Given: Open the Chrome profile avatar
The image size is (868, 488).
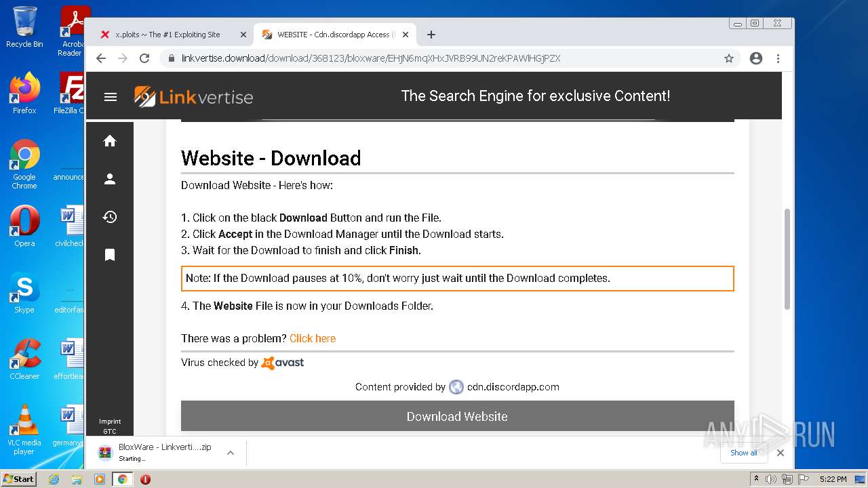Looking at the screenshot, I should pos(756,58).
